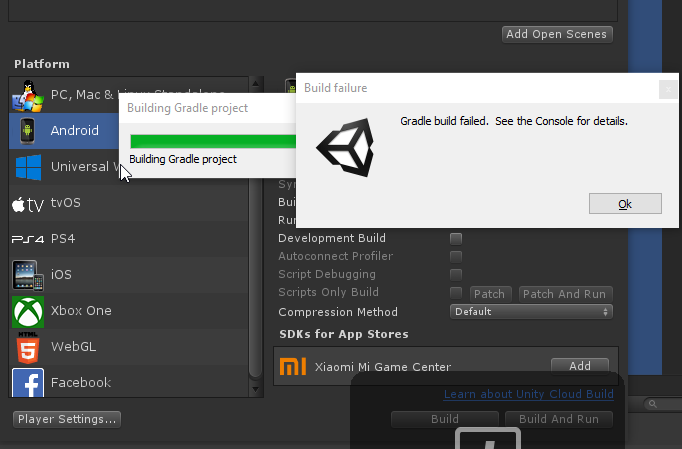Select the WebGL platform row
This screenshot has width=682, height=449.
coord(129,347)
